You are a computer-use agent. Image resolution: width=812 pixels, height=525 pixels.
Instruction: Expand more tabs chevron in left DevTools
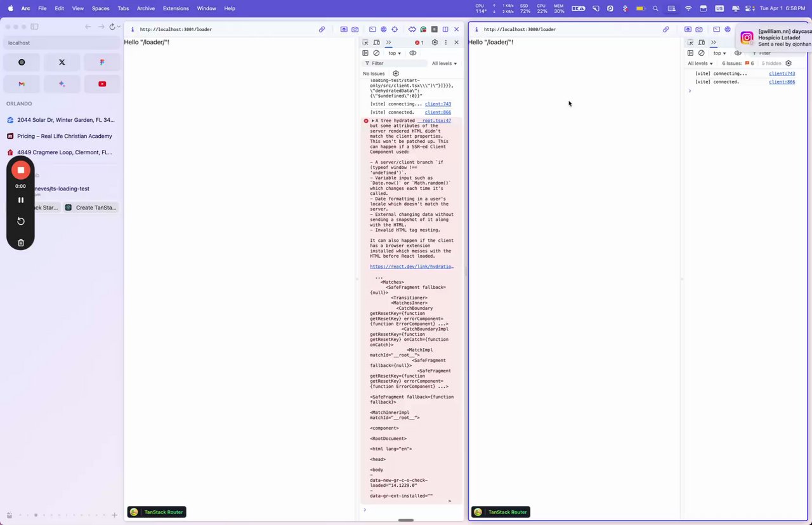389,43
